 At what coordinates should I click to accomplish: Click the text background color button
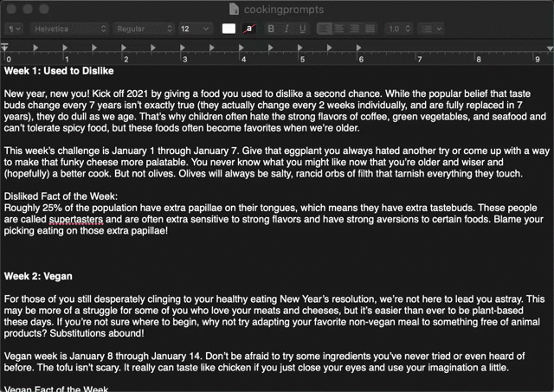pyautogui.click(x=249, y=29)
